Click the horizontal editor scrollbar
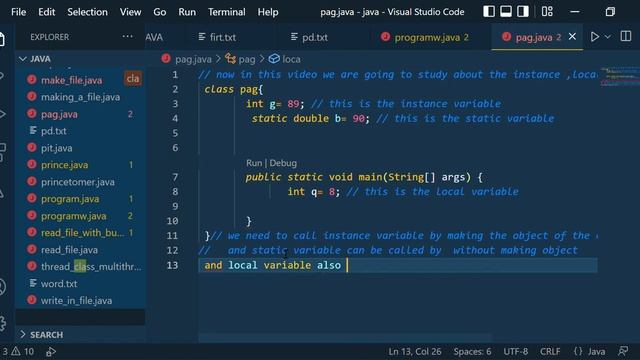640x360 pixels. (x=345, y=338)
